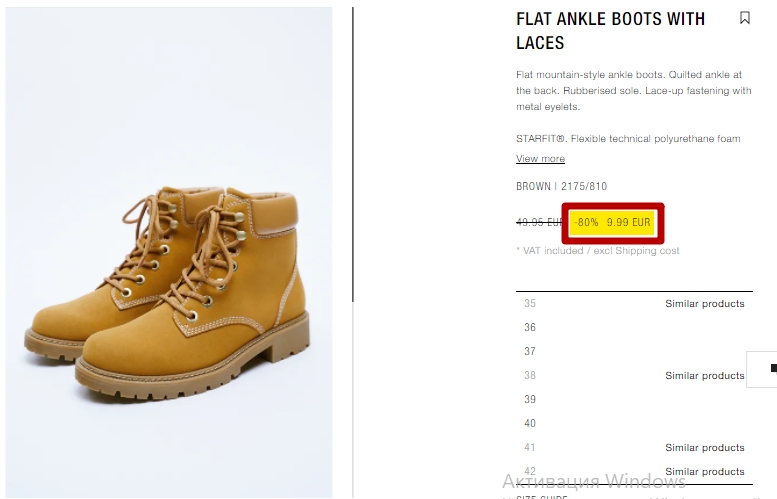This screenshot has height=499, width=777.
Task: Click the Flat Ankle Boots With Laces title
Action: [x=610, y=31]
